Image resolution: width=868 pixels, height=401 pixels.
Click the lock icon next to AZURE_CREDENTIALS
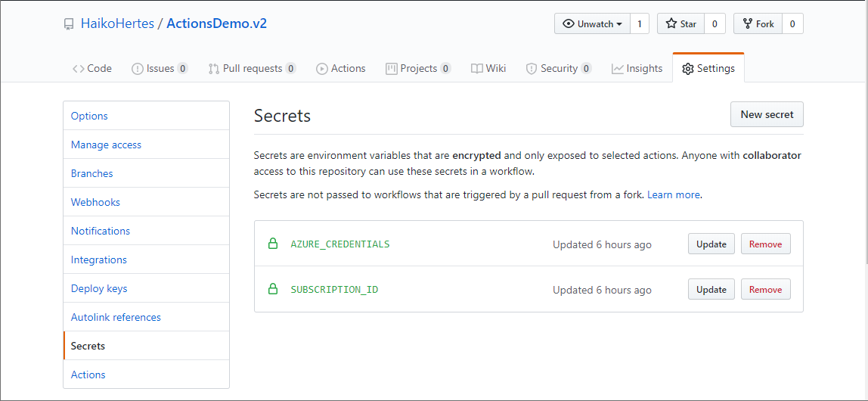click(273, 244)
